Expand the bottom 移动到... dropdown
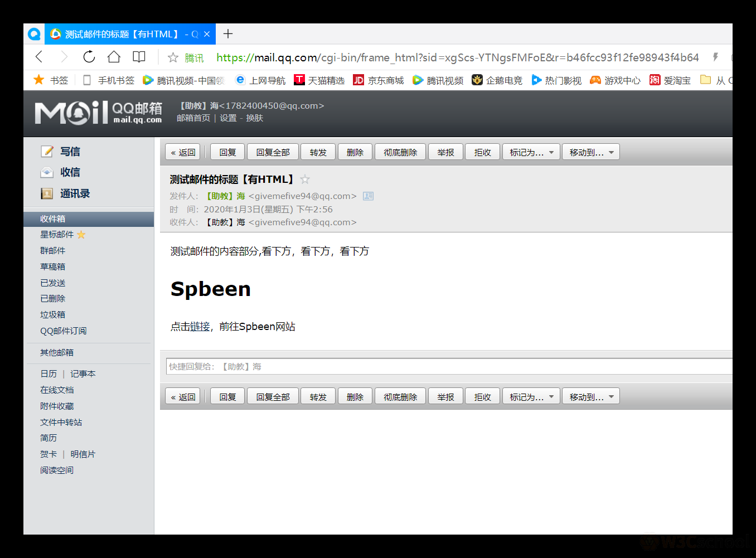The image size is (756, 558). pyautogui.click(x=591, y=397)
